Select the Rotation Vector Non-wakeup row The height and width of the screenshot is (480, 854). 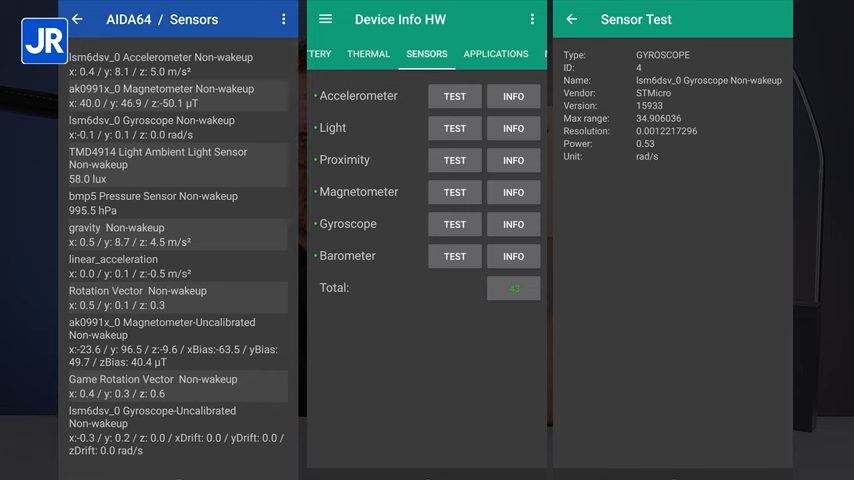coord(178,298)
